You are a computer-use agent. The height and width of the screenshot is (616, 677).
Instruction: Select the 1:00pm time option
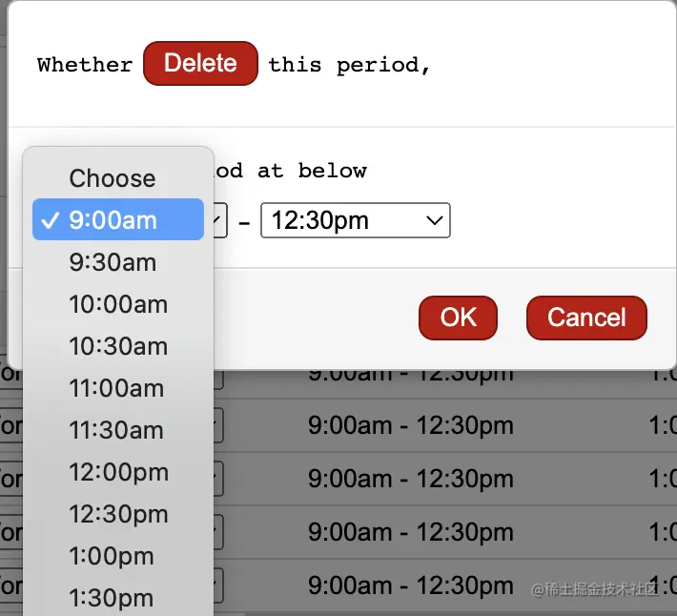[x=112, y=556]
